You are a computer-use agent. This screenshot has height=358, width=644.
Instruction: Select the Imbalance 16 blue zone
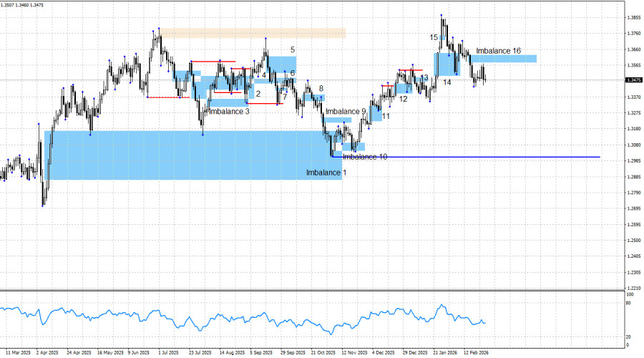pos(504,59)
